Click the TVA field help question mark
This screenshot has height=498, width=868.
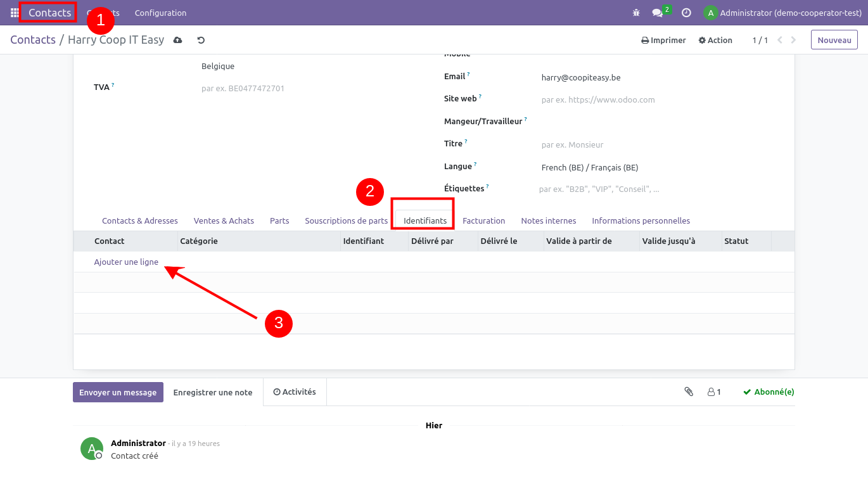[x=113, y=85]
